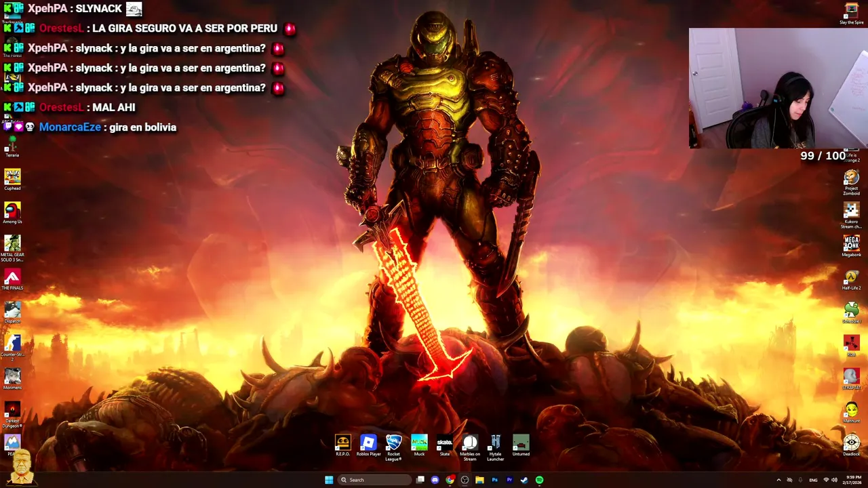868x488 pixels.
Task: Launch THE FINALS desktop shortcut
Action: (x=12, y=279)
